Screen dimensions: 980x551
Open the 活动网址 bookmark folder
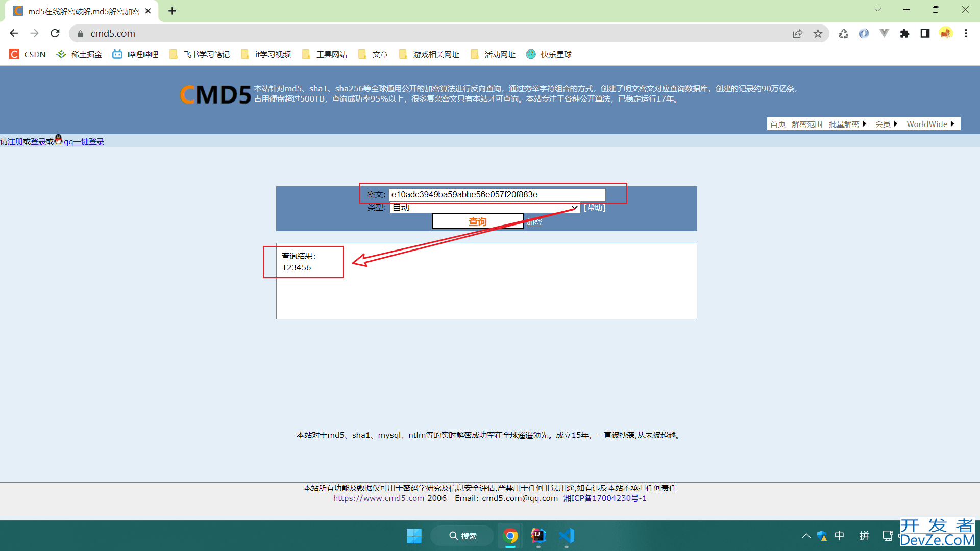(x=493, y=54)
